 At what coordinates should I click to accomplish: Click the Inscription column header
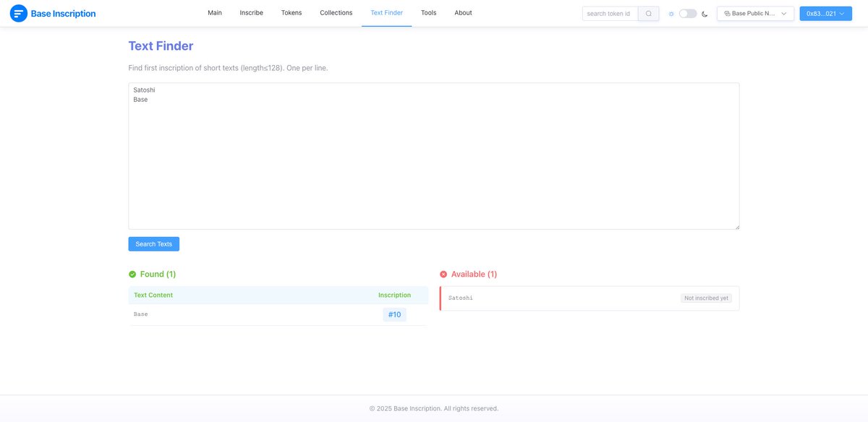[x=394, y=295]
